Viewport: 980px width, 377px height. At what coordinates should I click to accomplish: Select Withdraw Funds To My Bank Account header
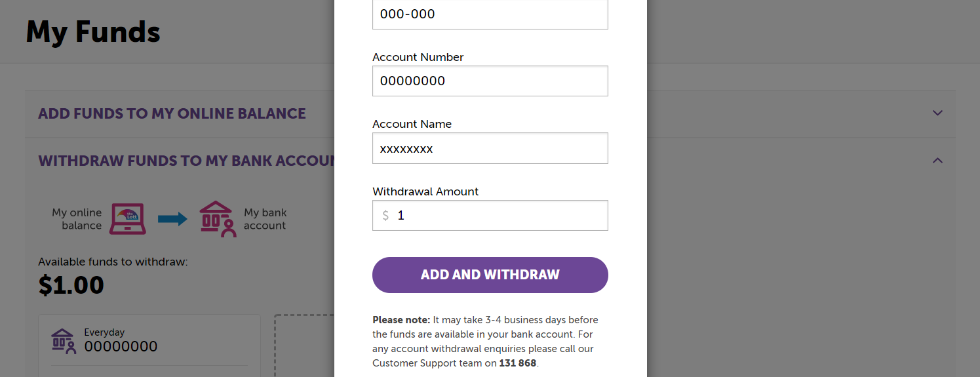(186, 161)
